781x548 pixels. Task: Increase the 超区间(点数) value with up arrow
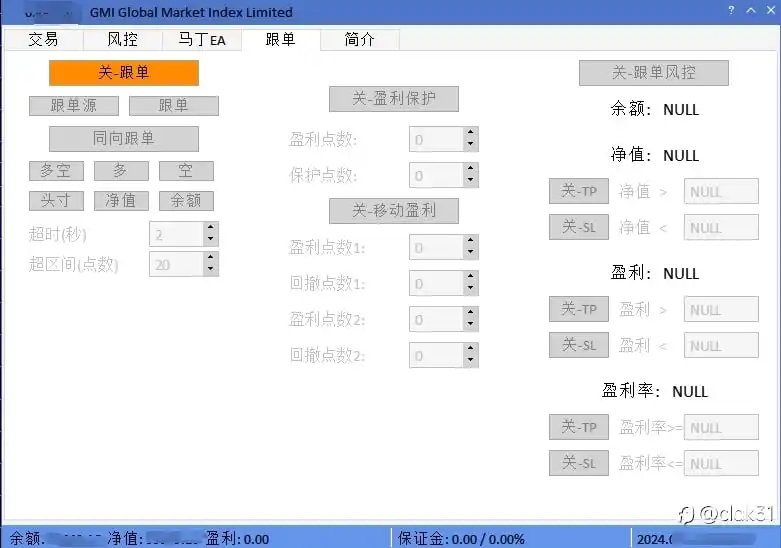211,258
